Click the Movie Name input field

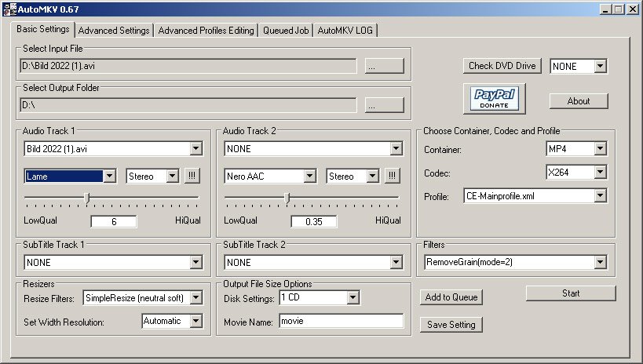coord(342,321)
